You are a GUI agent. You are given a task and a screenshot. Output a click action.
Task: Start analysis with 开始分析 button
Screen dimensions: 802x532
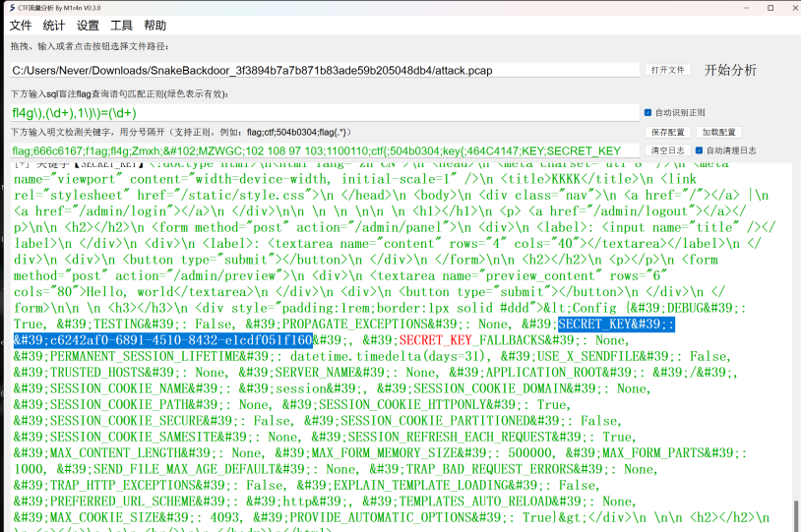tap(730, 70)
